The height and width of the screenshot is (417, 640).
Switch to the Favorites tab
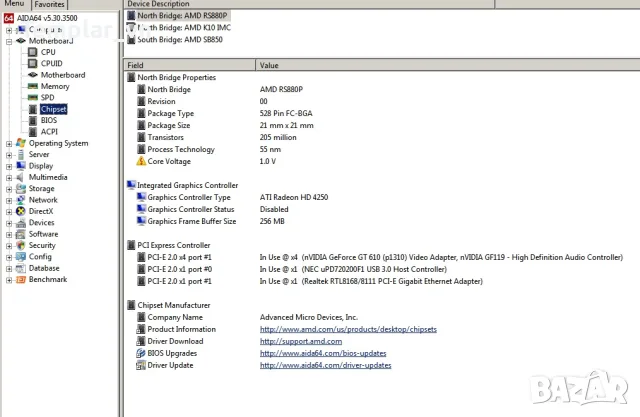[x=49, y=4]
